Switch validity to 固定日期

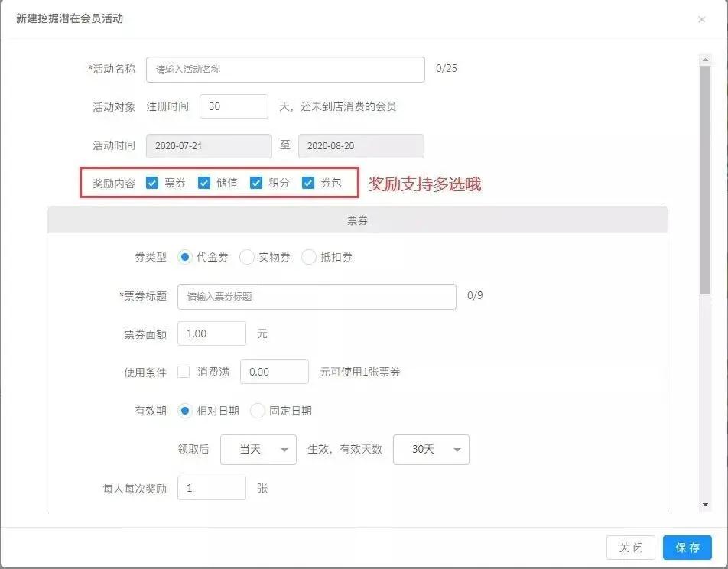tap(257, 411)
